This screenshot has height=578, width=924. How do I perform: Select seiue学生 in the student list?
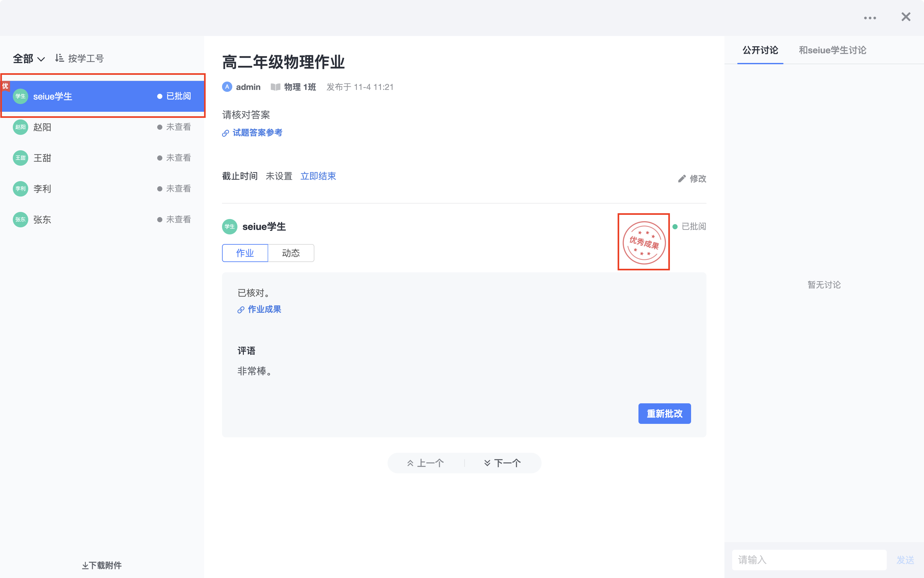pos(102,96)
